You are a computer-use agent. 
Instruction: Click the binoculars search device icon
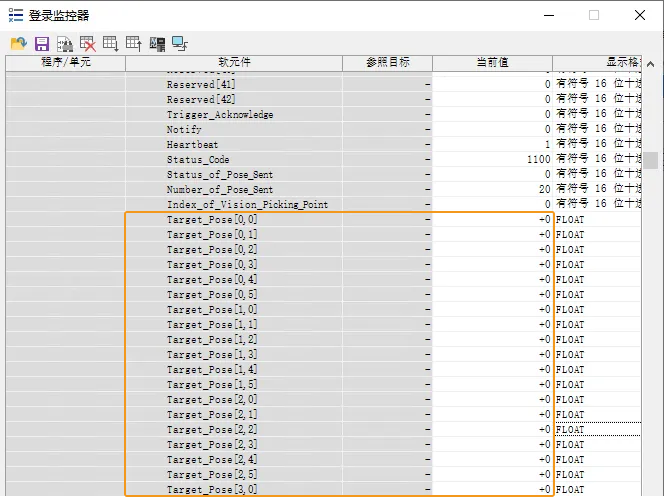point(65,44)
